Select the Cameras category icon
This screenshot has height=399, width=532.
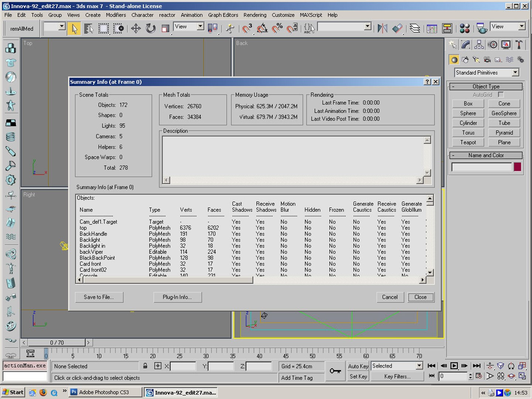(x=487, y=59)
